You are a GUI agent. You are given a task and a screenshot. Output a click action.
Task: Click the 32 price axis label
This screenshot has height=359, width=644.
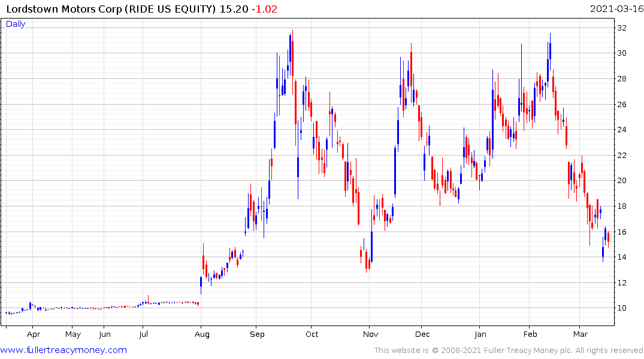pyautogui.click(x=622, y=28)
